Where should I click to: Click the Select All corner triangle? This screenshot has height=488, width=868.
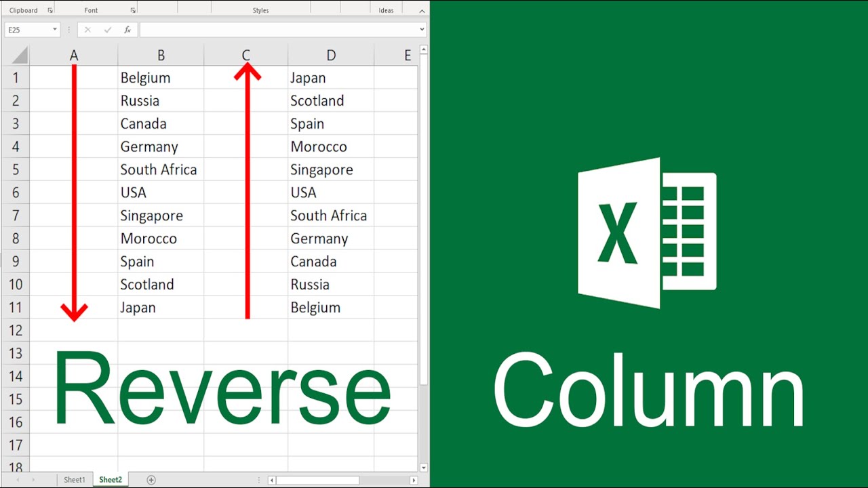20,56
